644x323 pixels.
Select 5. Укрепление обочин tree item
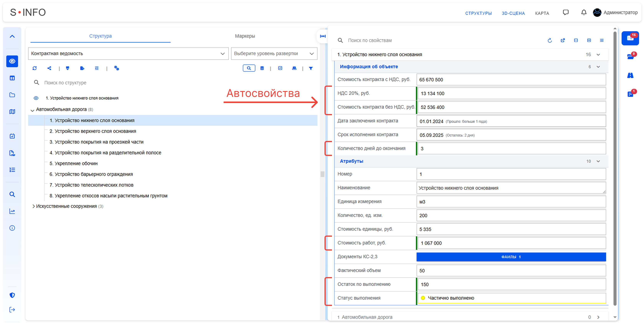pos(74,163)
